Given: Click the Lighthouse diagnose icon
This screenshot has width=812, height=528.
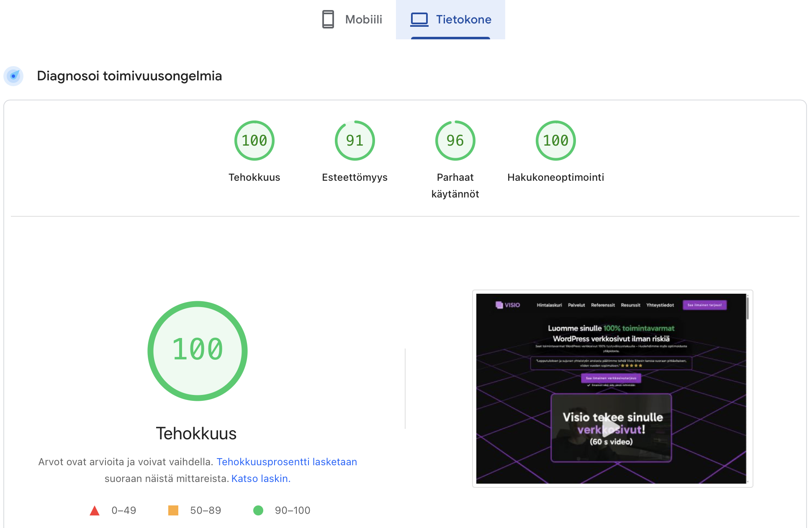Looking at the screenshot, I should click(x=13, y=76).
